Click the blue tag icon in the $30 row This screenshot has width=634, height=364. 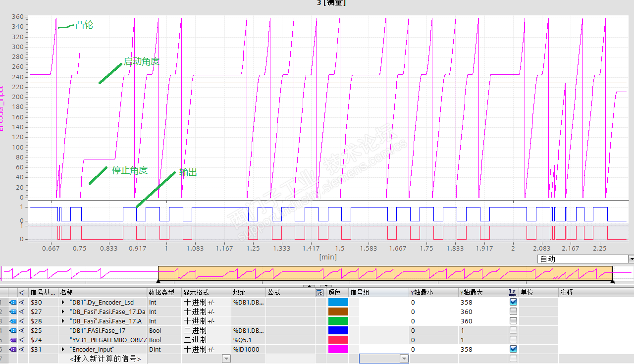point(13,302)
